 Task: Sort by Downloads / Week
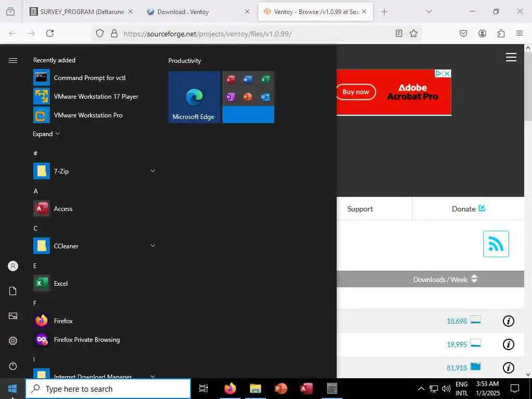[445, 279]
